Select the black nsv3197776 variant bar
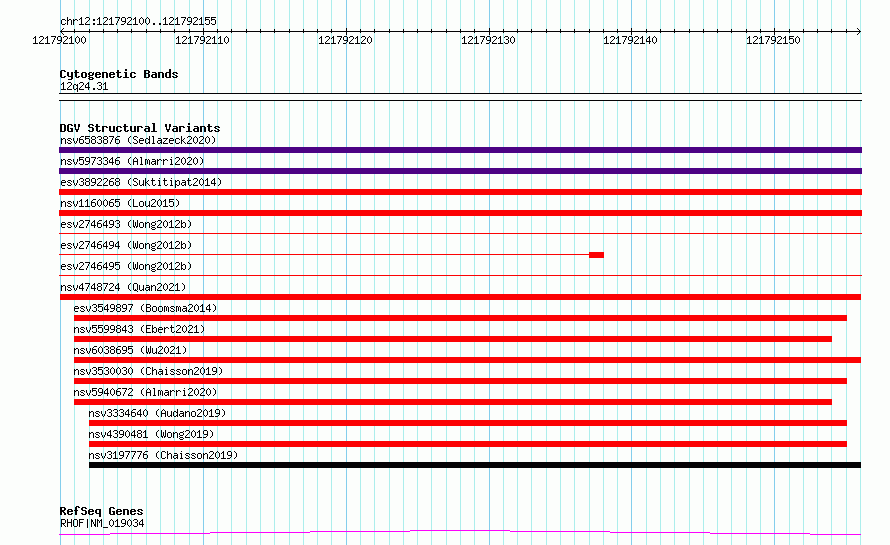Image resolution: width=890 pixels, height=545 pixels. (x=475, y=465)
